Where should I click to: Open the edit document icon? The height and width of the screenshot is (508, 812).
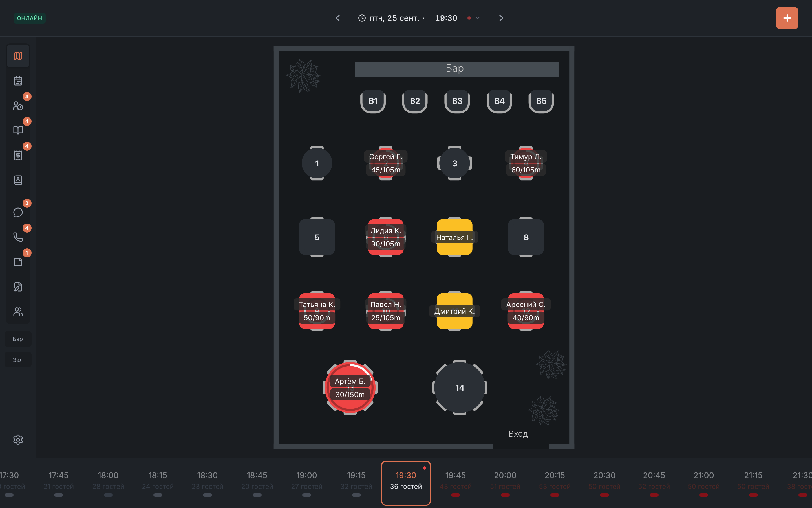(18, 287)
